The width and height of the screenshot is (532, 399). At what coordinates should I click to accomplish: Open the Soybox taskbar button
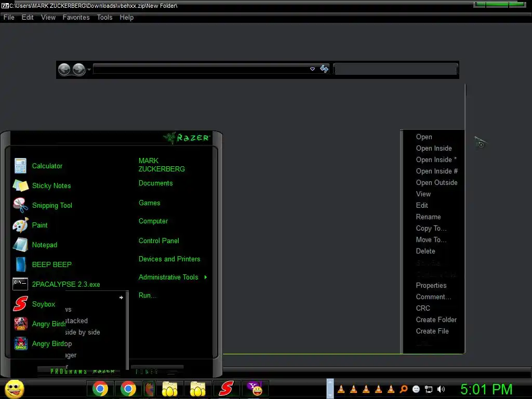coord(226,389)
